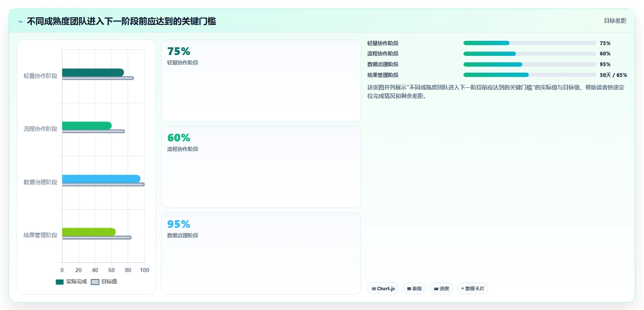
Task: Select the green 流程协作阶段 actual bar in chart
Action: [x=87, y=126]
